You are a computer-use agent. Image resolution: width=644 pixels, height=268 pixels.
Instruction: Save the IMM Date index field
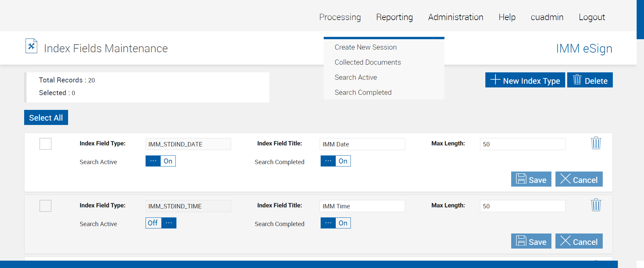coord(531,179)
